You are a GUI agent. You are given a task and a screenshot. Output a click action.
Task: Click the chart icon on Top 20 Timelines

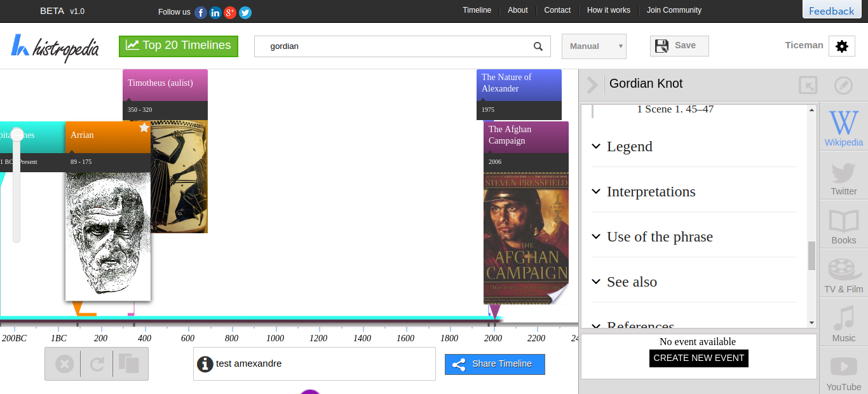[132, 45]
